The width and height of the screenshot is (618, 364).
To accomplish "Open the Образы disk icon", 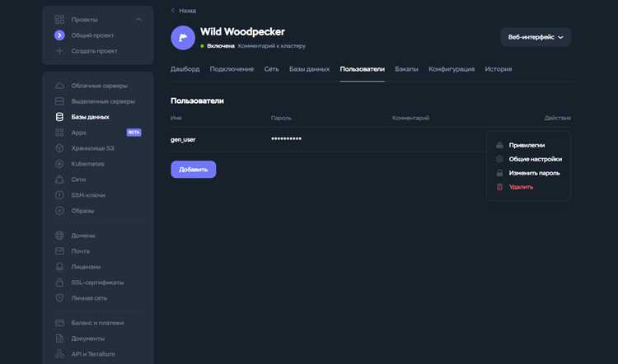I will 59,211.
